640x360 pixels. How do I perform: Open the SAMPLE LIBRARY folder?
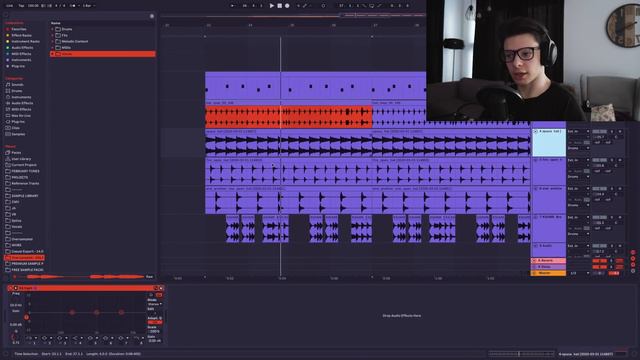pos(24,196)
